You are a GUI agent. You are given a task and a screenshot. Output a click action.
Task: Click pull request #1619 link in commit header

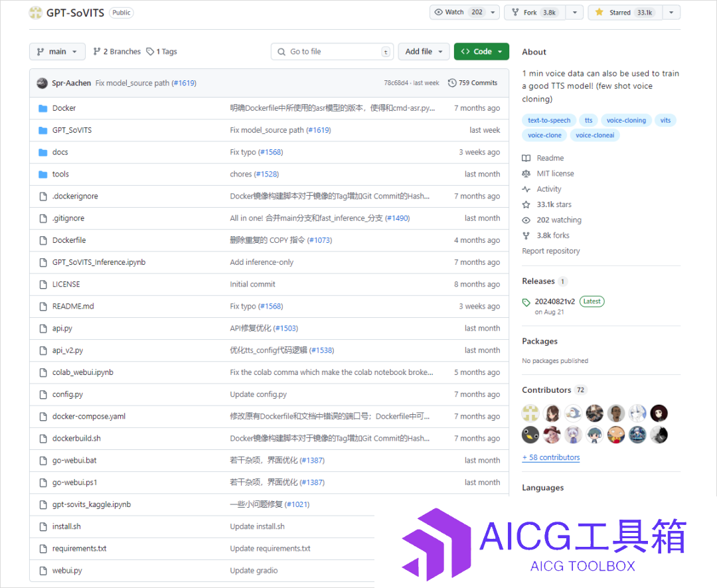click(x=183, y=83)
